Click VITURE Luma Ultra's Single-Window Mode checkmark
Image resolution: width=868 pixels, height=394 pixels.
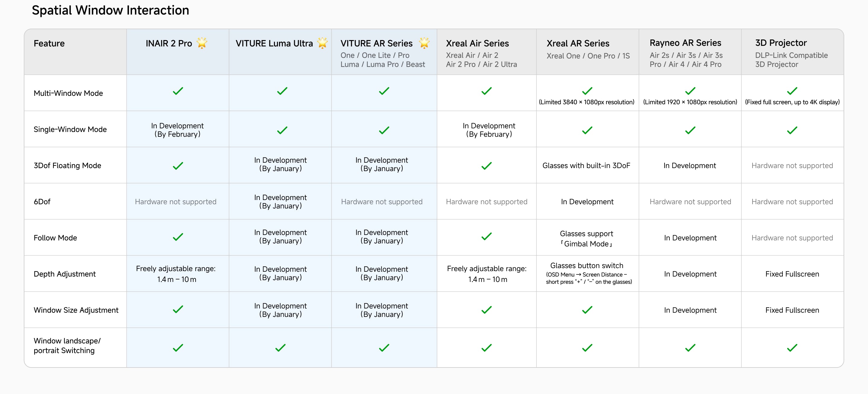tap(282, 130)
